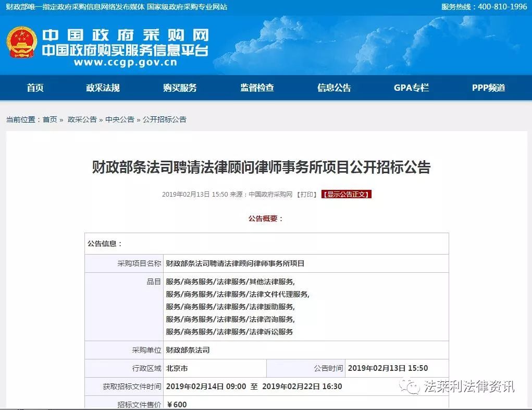The image size is (532, 410).
Task: Click the 中国政府购买服务信息平台 subtitle
Action: 125,50
